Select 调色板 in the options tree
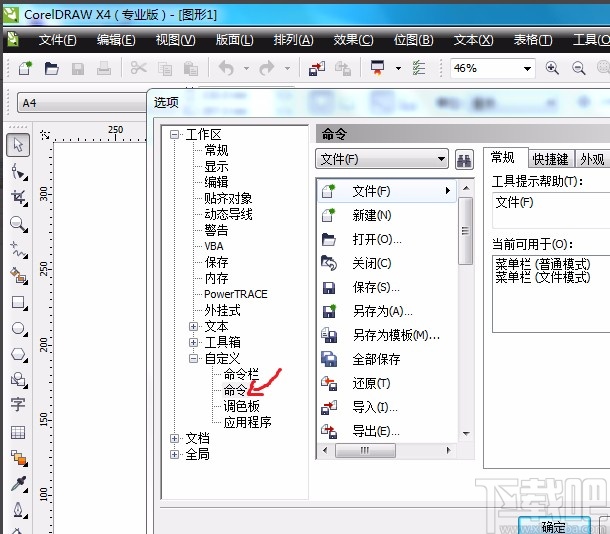Viewport: 610px width, 534px height. click(x=241, y=406)
